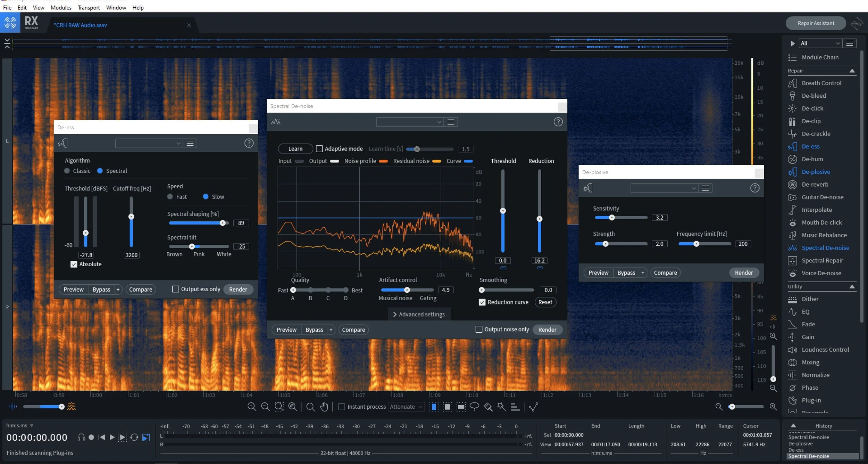Screen dimensions: 868x464
Task: Open the h:m:s.ms time format dropdown
Action: click(20, 425)
